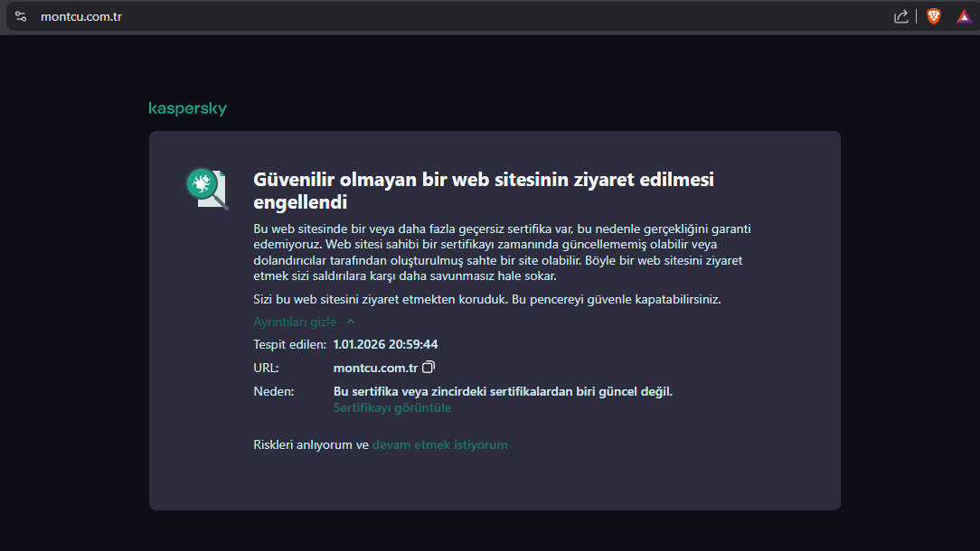Image resolution: width=980 pixels, height=551 pixels.
Task: Click the Neden reason text
Action: (503, 392)
